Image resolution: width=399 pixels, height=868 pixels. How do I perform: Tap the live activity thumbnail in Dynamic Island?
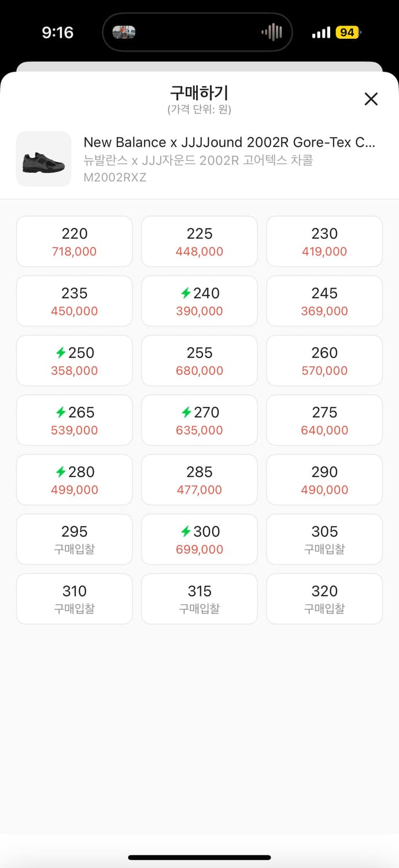click(x=124, y=32)
